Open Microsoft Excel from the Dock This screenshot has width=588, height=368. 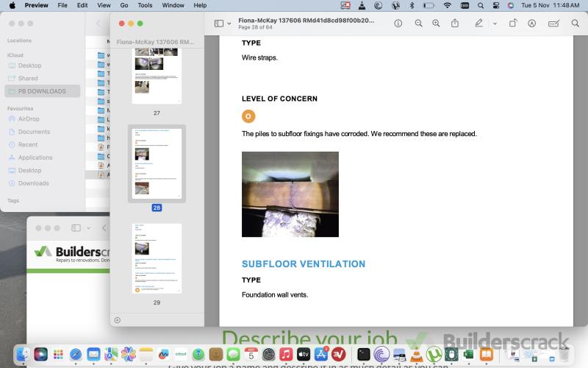[x=469, y=354]
